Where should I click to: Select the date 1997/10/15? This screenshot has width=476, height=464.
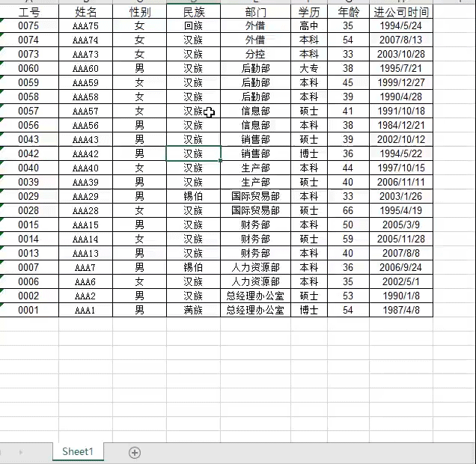pyautogui.click(x=401, y=168)
